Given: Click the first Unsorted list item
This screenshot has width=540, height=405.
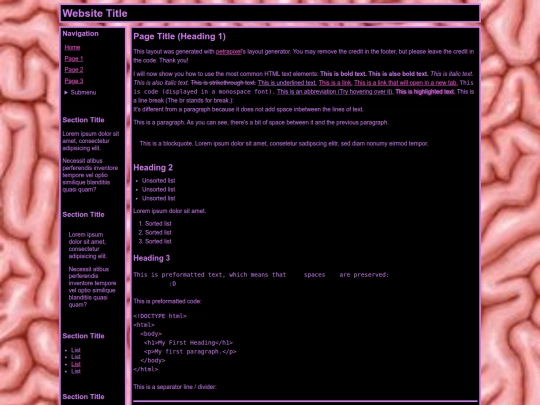Looking at the screenshot, I should point(158,180).
